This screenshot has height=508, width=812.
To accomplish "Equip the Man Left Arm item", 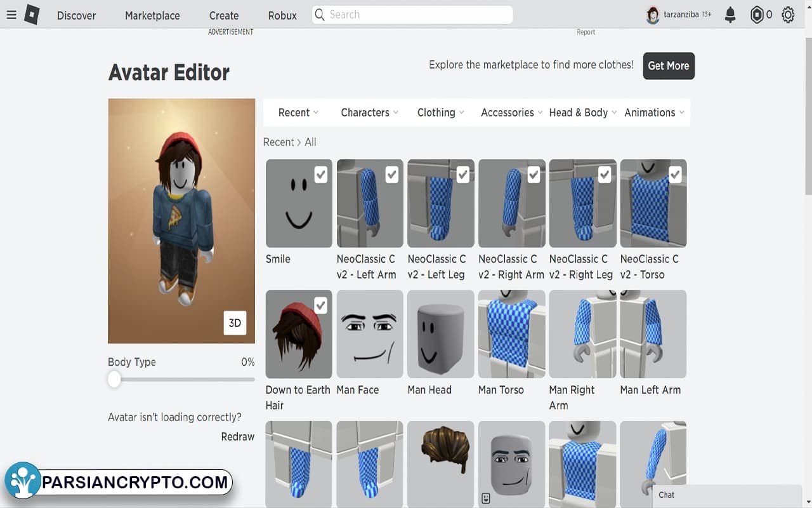I will pos(653,334).
